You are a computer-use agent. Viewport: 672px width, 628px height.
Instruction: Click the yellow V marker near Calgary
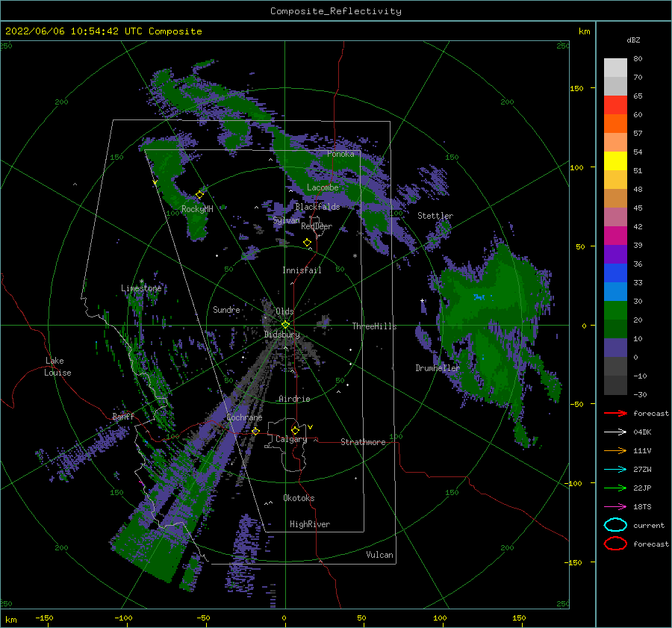pos(310,427)
